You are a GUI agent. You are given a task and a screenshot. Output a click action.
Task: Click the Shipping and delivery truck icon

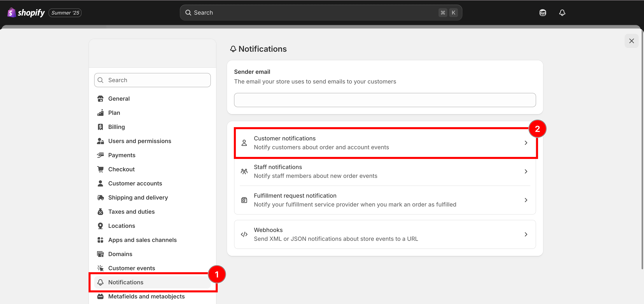tap(100, 198)
